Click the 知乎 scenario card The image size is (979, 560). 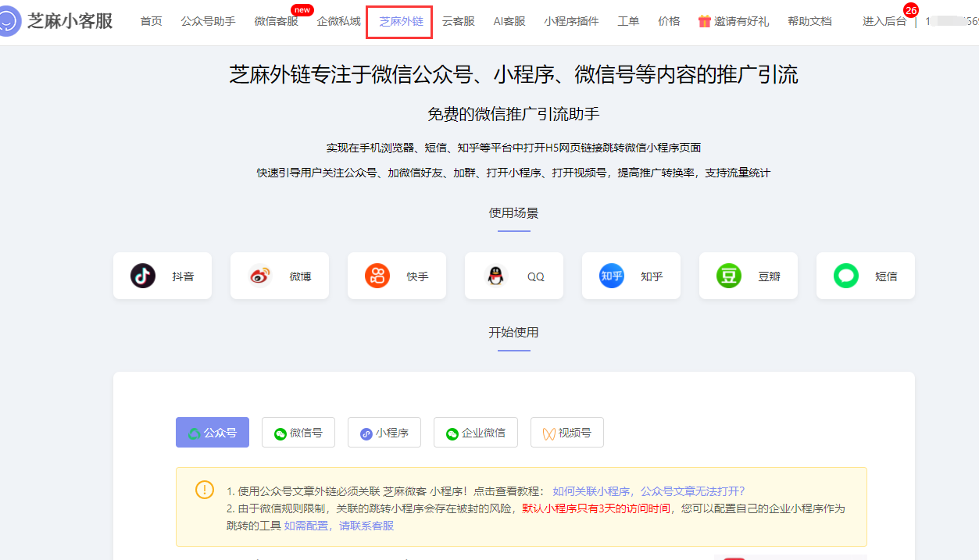click(x=631, y=276)
